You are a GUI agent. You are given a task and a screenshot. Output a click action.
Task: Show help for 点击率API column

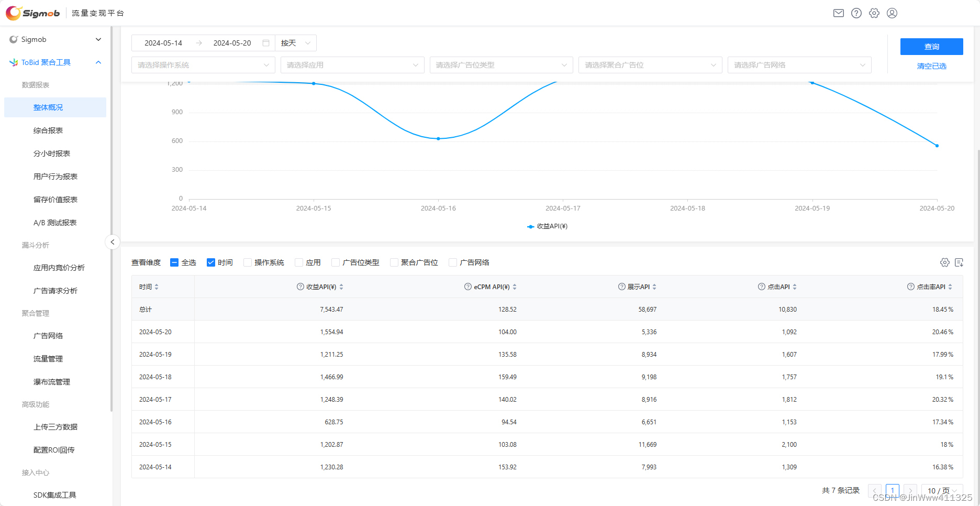point(911,287)
